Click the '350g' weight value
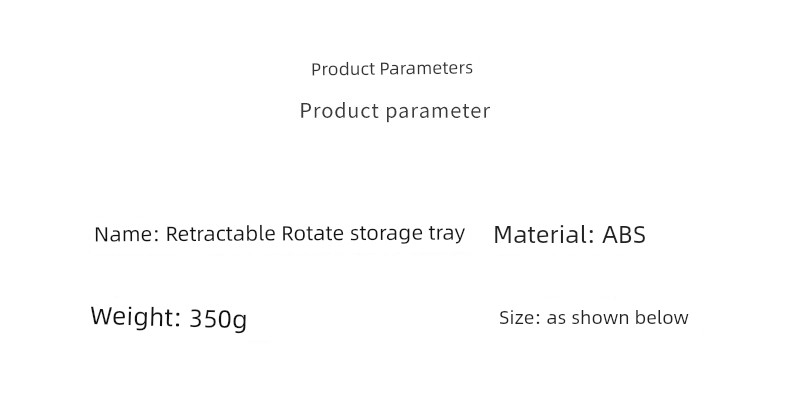This screenshot has height=397, width=790. point(218,319)
